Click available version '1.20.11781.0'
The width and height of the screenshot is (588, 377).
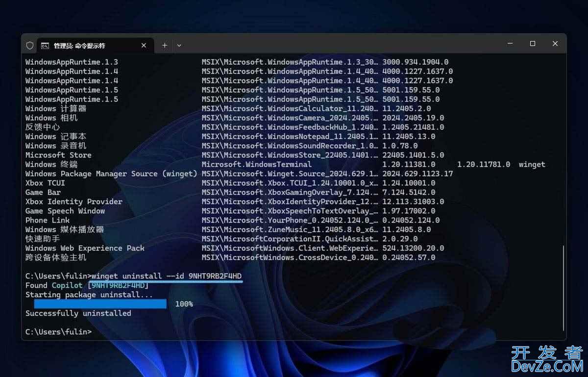point(484,164)
